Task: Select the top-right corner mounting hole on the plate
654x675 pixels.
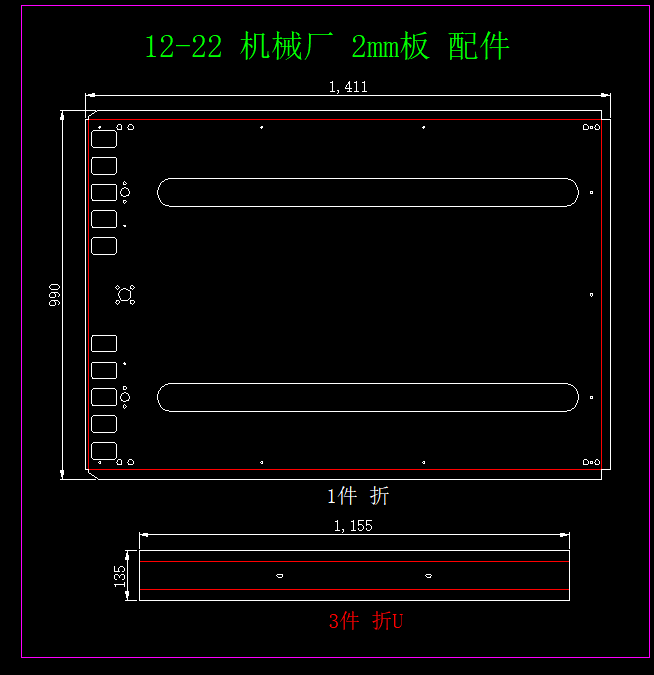Action: [x=596, y=127]
